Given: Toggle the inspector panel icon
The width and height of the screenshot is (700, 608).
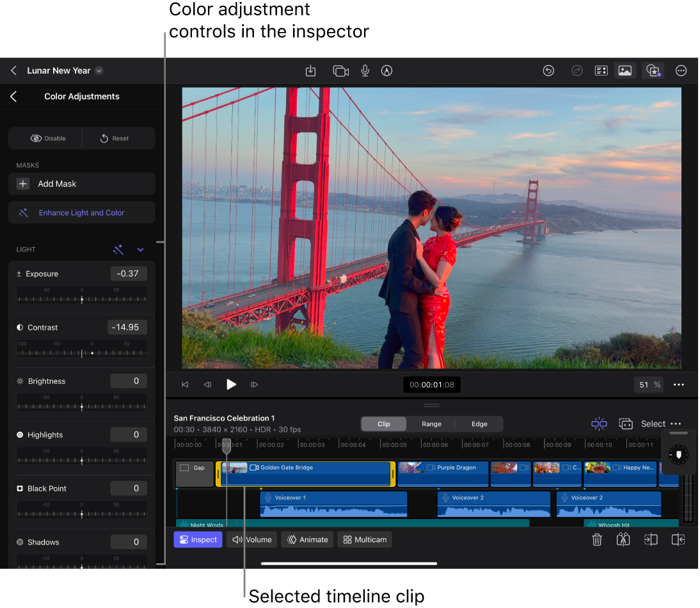Looking at the screenshot, I should pyautogui.click(x=601, y=70).
